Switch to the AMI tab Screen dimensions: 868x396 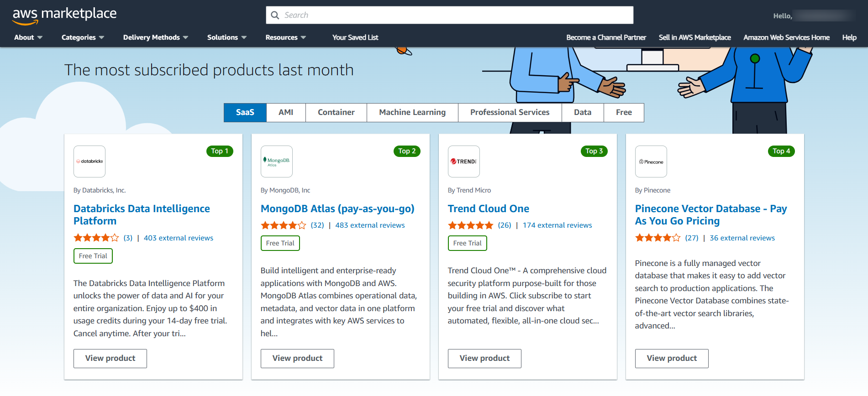(286, 112)
